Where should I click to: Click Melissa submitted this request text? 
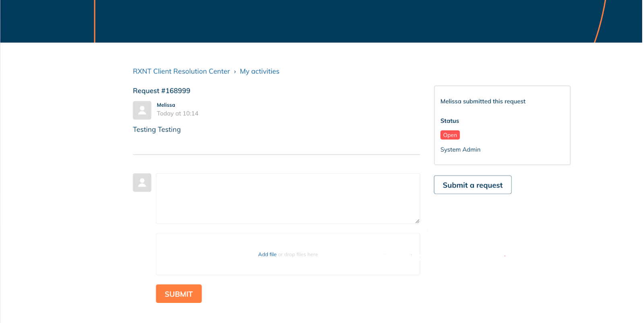483,101
